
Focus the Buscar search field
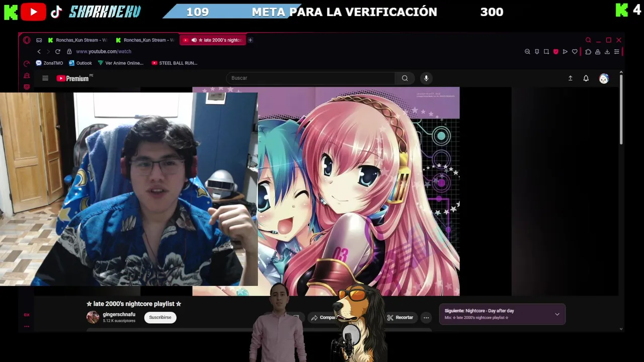[x=310, y=78]
